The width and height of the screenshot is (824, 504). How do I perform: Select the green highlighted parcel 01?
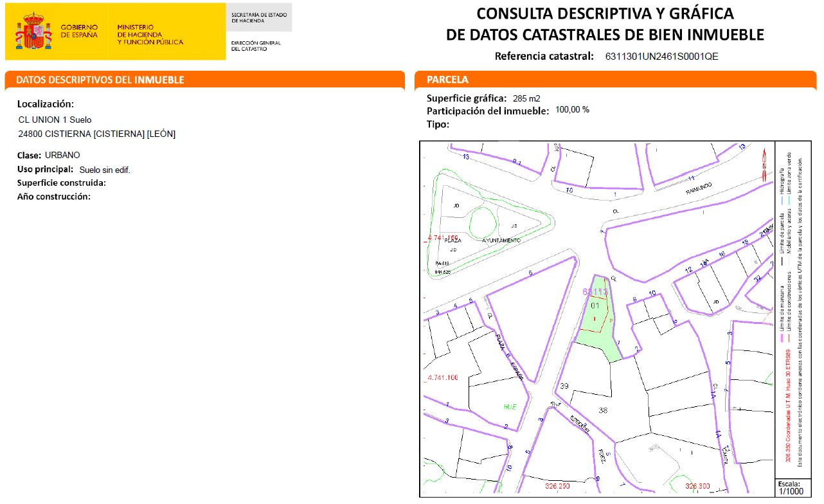tap(598, 318)
